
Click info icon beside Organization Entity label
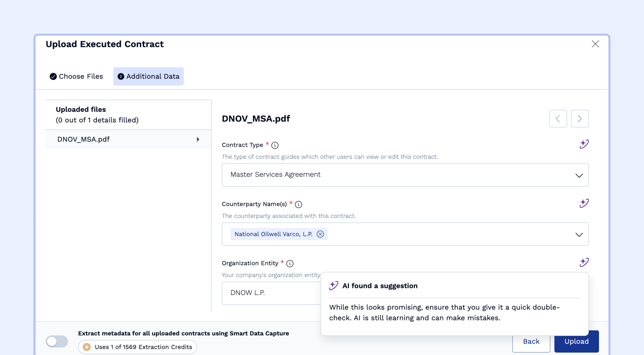[290, 263]
